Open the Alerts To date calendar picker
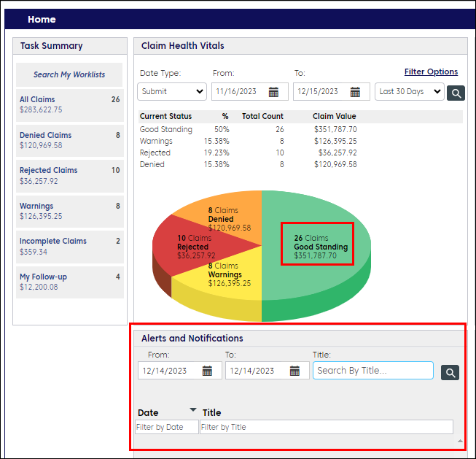Image resolution: width=476 pixels, height=459 pixels. pos(295,371)
